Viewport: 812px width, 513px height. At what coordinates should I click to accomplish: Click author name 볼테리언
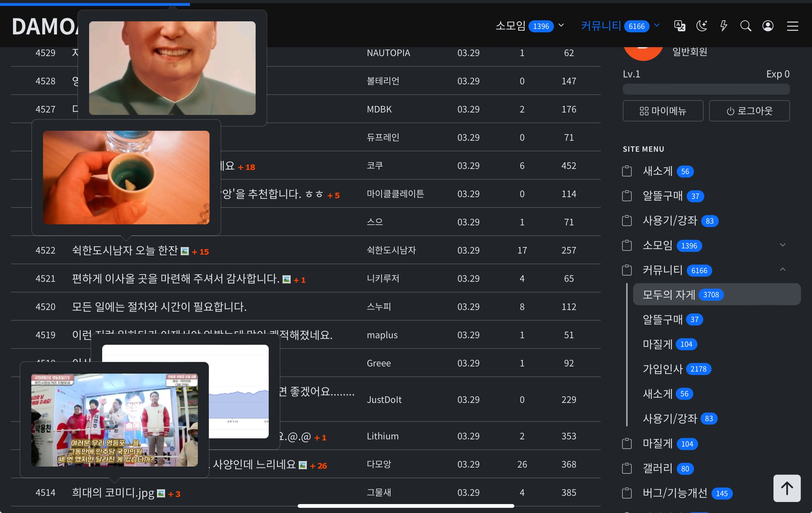pyautogui.click(x=383, y=81)
